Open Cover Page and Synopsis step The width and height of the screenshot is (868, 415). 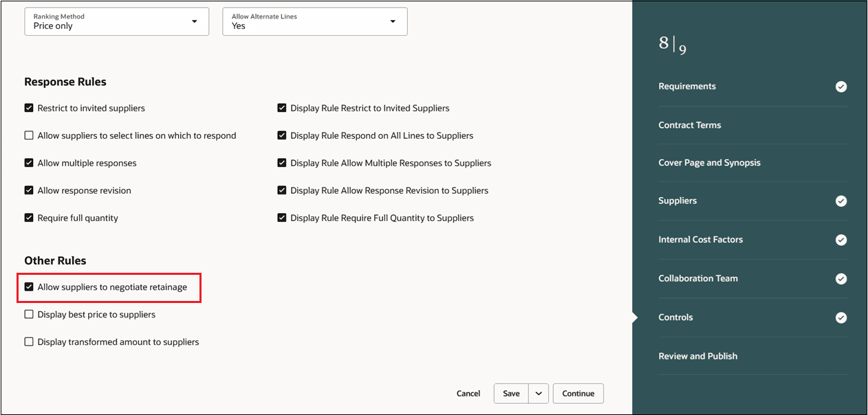tap(709, 163)
